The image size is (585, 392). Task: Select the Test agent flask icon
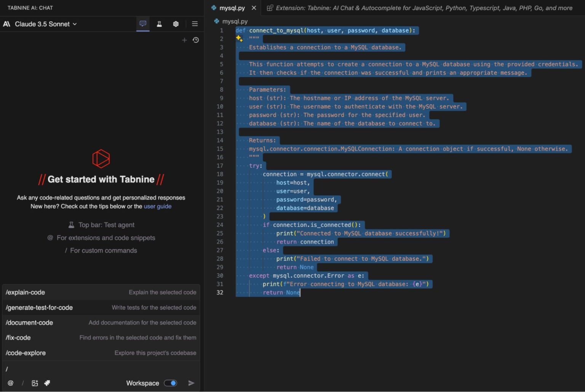click(159, 24)
